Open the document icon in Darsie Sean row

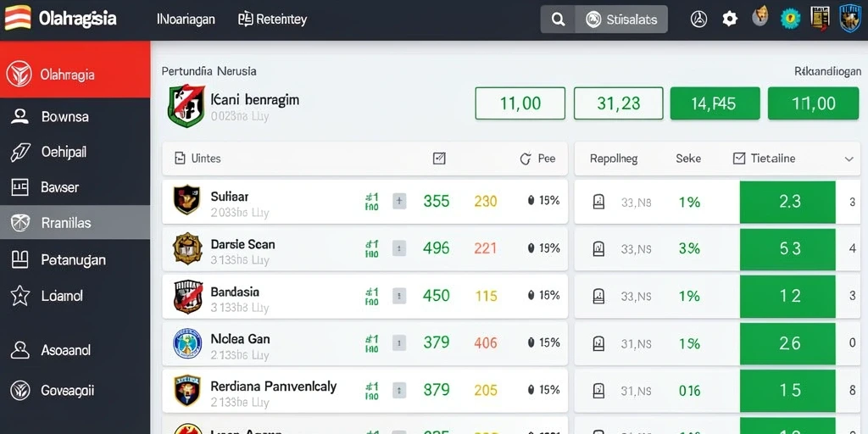click(598, 248)
